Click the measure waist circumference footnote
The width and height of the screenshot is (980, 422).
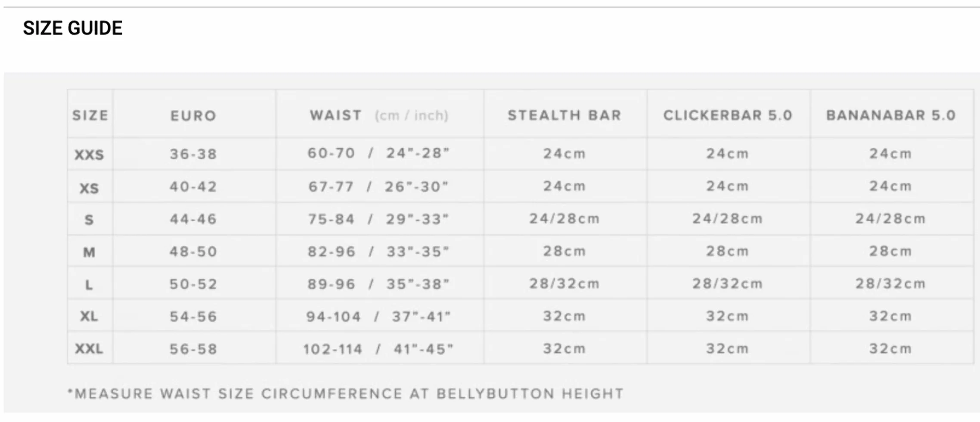pos(346,394)
